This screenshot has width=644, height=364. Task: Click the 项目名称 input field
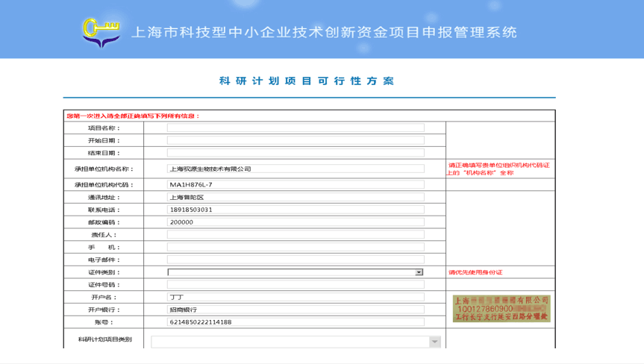tap(296, 128)
